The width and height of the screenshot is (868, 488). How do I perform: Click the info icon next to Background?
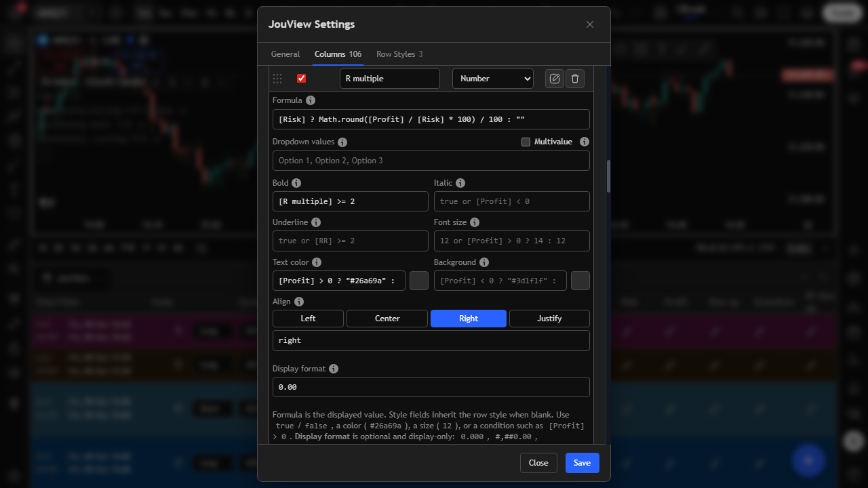(x=484, y=262)
